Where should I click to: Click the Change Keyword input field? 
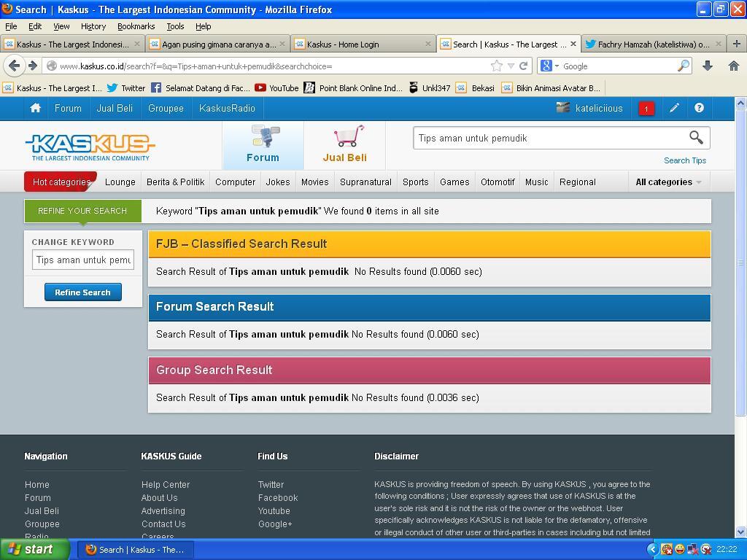coord(83,260)
